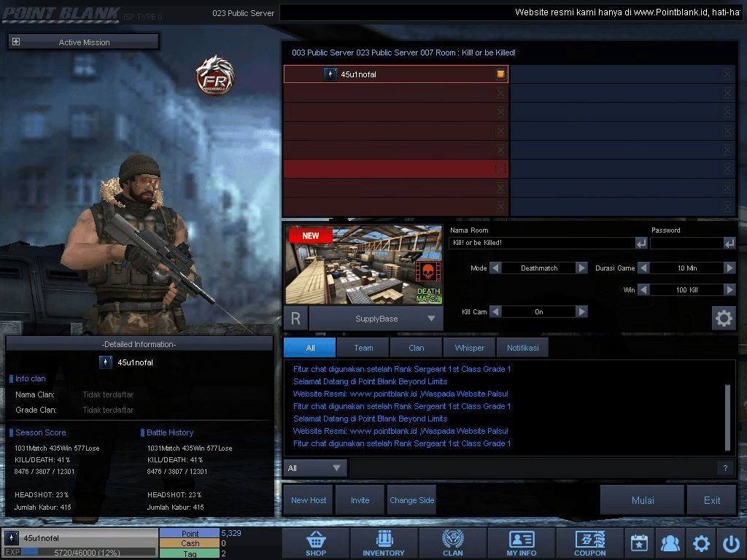Close the last blue team slot

(727, 206)
